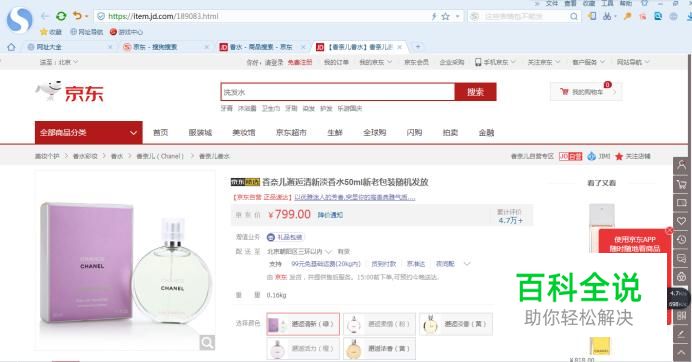This screenshot has height=362, width=692.
Task: Click the 礼品包装 gift wrap option
Action: pyautogui.click(x=286, y=237)
